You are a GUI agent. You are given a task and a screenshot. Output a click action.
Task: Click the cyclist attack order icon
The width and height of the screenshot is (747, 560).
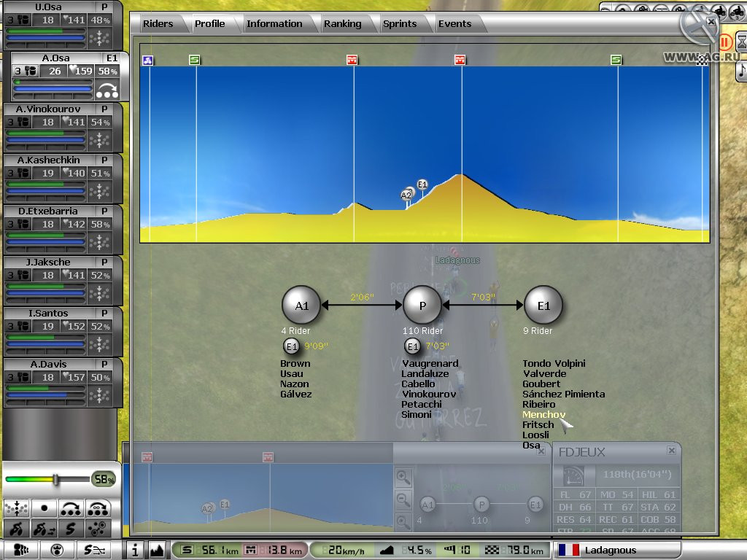(x=17, y=529)
